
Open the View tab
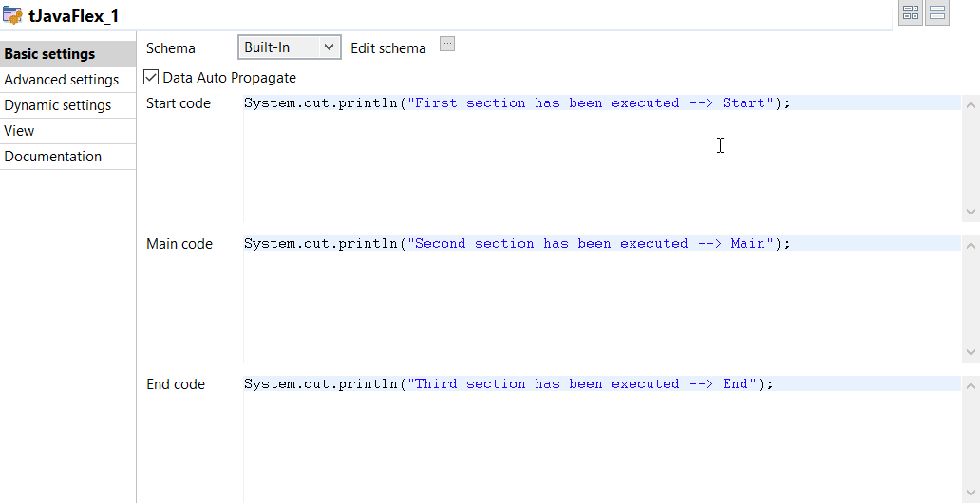(x=67, y=131)
